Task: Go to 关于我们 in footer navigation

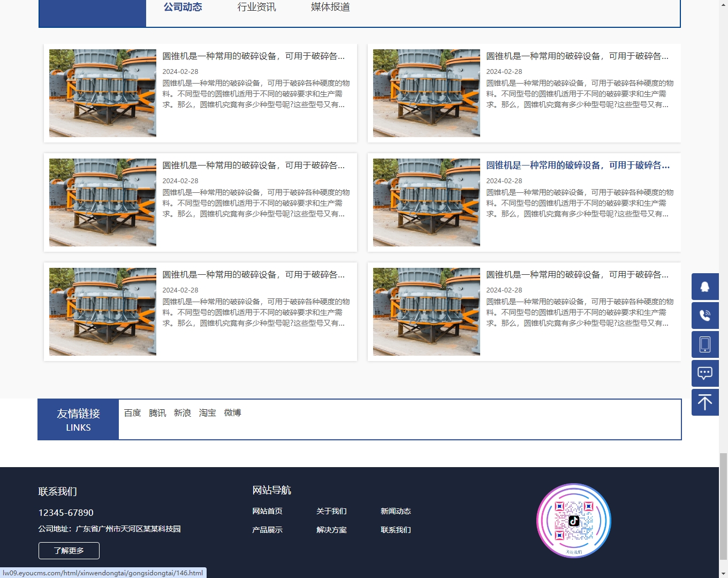Action: [331, 511]
